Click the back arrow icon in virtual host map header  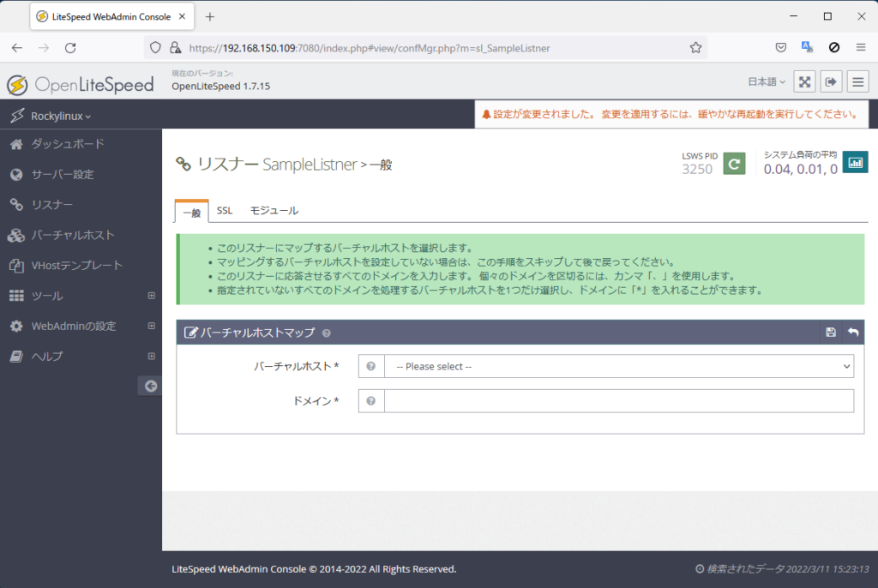853,333
